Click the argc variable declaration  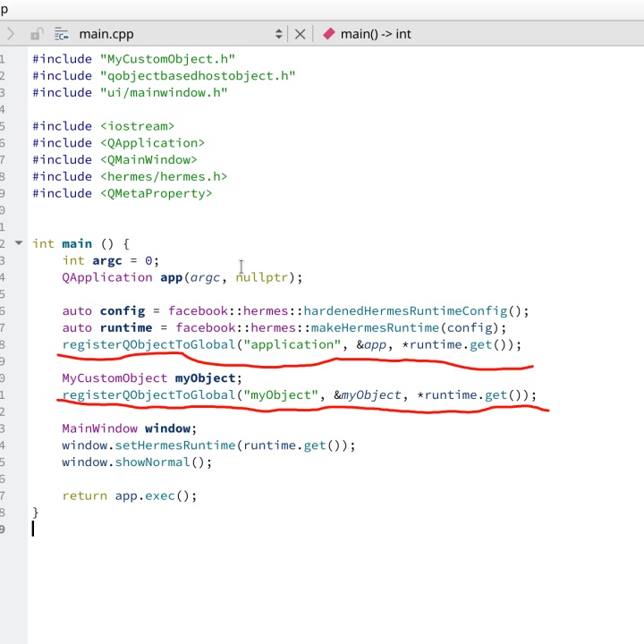[x=107, y=261]
